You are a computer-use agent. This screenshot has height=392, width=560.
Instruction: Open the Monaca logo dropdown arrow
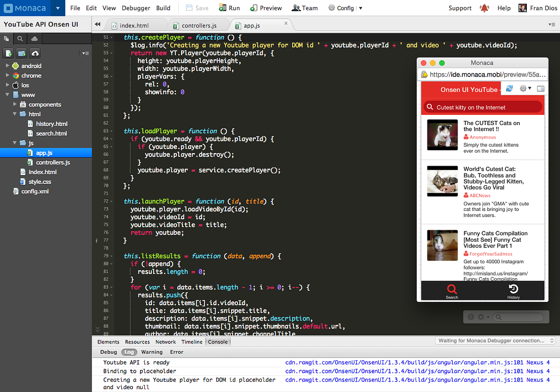click(57, 8)
